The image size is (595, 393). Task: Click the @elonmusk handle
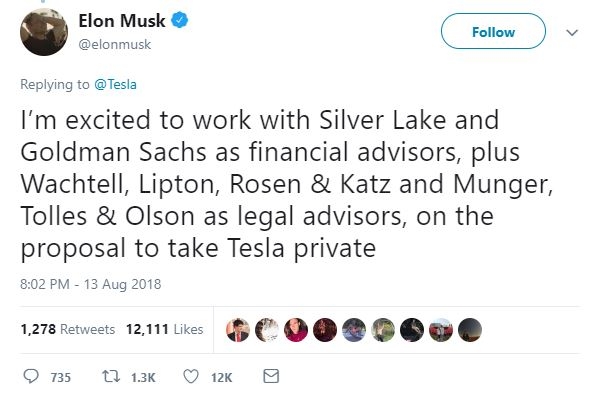tap(115, 44)
